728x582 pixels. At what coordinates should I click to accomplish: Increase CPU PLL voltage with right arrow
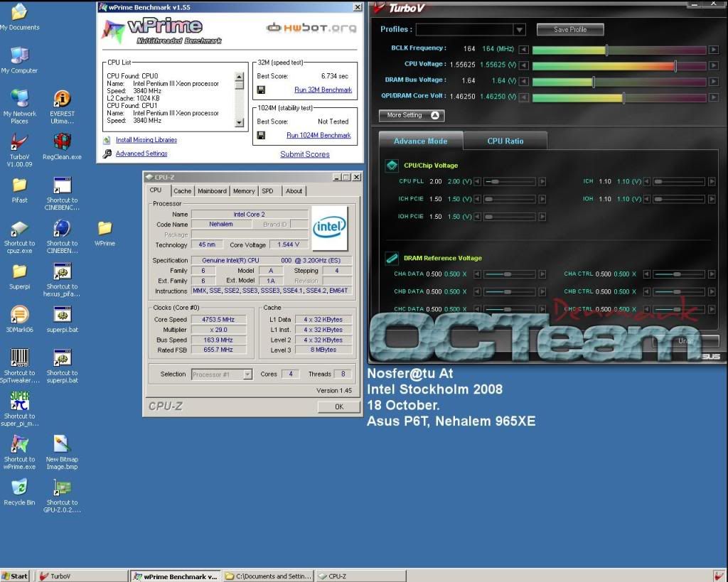click(542, 181)
